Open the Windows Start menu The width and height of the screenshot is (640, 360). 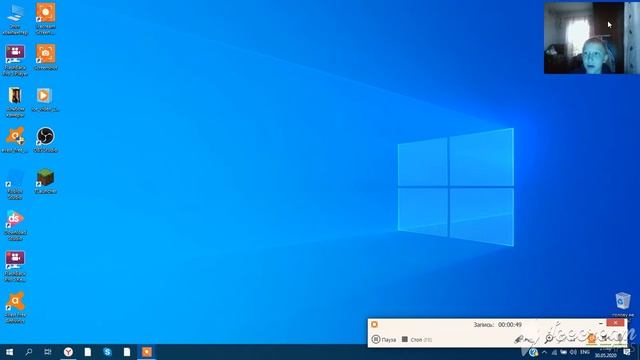point(9,352)
